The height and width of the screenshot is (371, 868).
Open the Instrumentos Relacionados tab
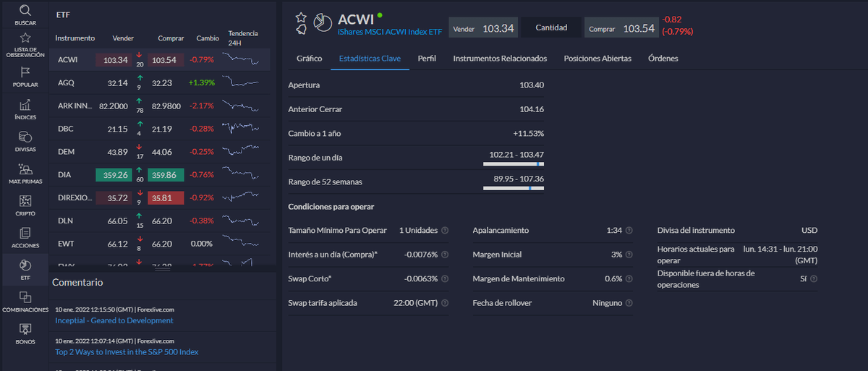coord(500,59)
